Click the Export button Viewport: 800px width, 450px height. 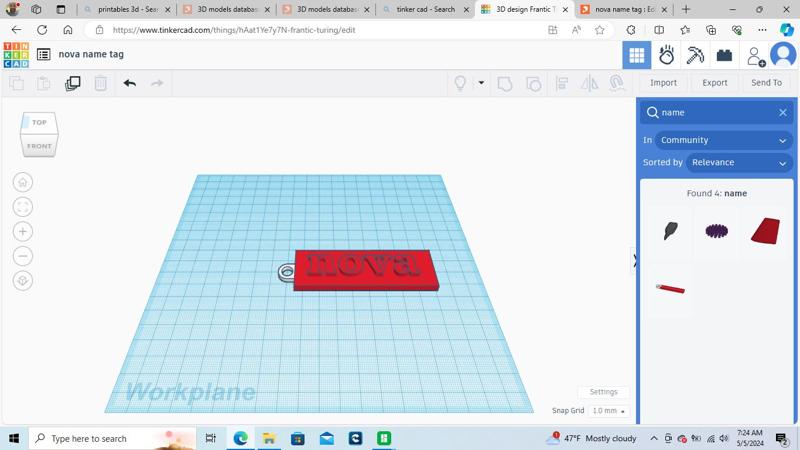(714, 83)
